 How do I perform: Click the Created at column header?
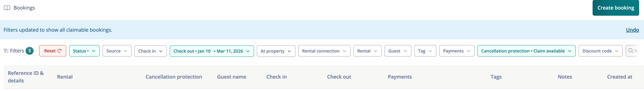point(619,77)
